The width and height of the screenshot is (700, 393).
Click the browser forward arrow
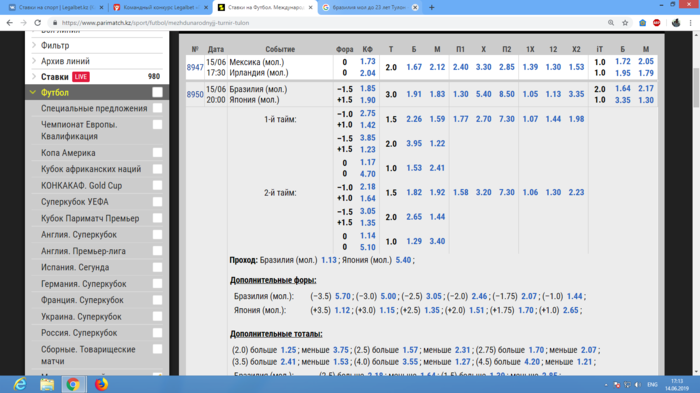pos(23,23)
